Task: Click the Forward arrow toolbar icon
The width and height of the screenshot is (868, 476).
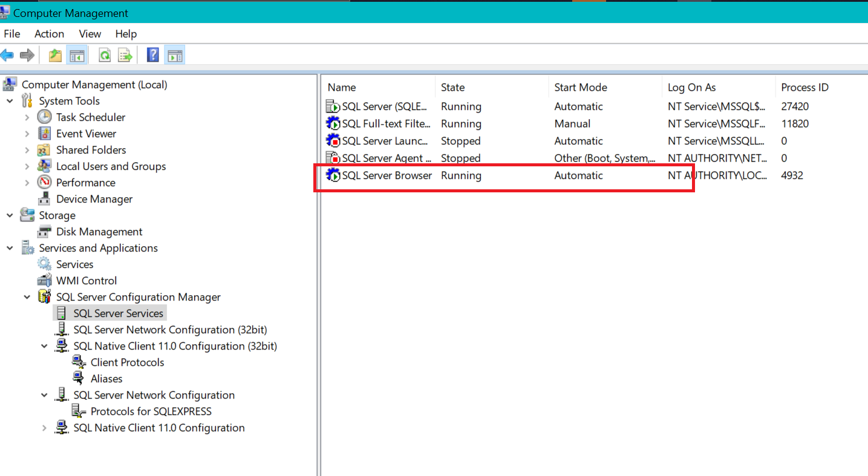Action: (x=27, y=56)
